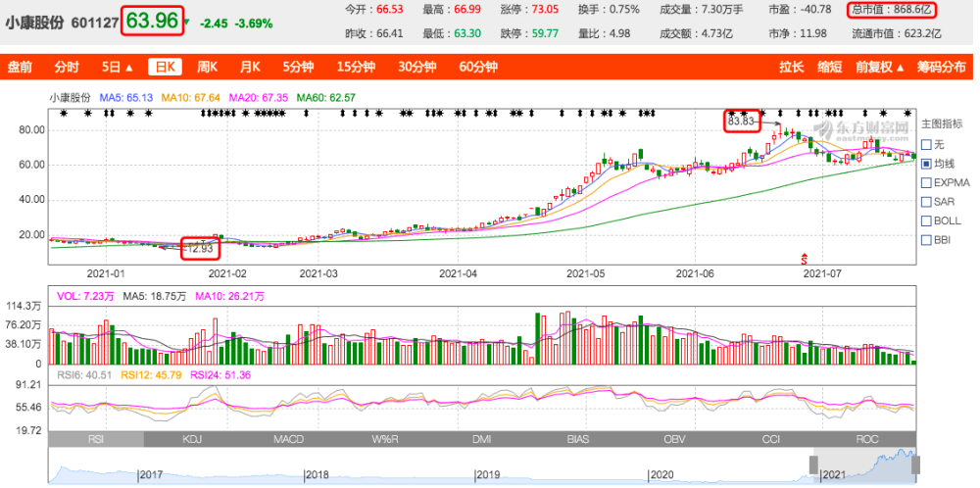Image resolution: width=980 pixels, height=488 pixels.
Task: Select the DMI indicator tab
Action: pos(481,440)
